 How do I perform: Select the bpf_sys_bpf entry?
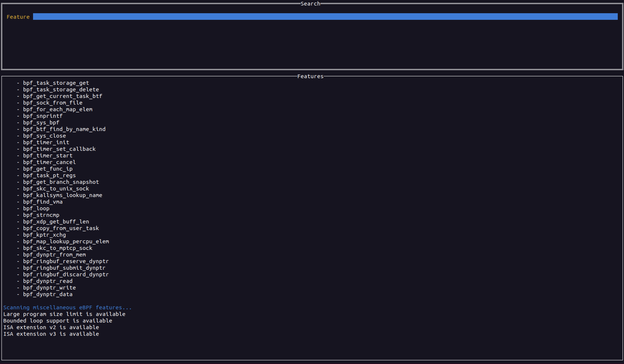click(41, 123)
